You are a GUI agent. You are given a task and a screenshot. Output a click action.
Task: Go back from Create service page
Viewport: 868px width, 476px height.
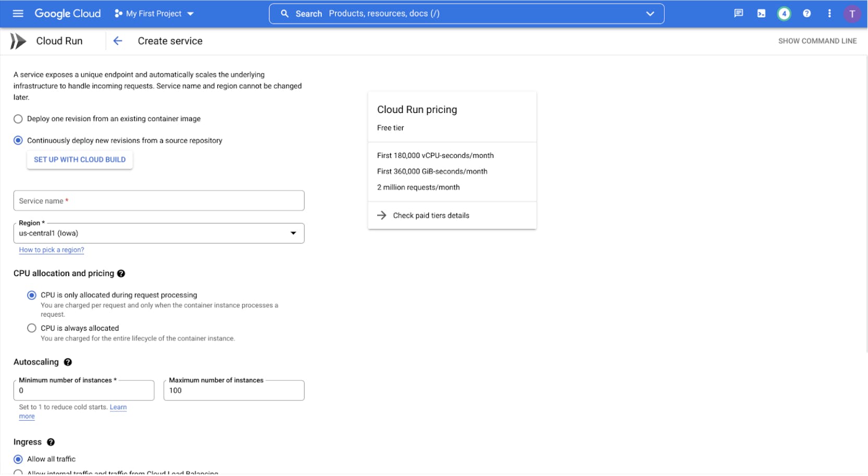118,41
